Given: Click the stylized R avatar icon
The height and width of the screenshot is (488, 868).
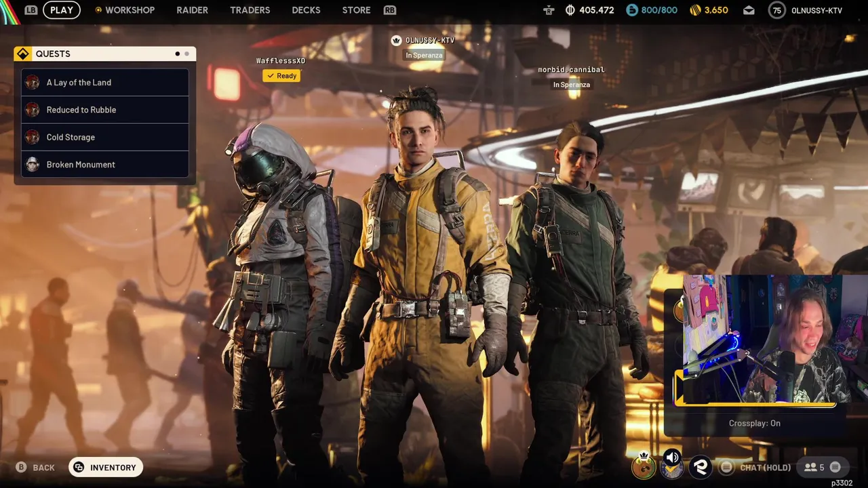Looking at the screenshot, I should click(x=701, y=466).
